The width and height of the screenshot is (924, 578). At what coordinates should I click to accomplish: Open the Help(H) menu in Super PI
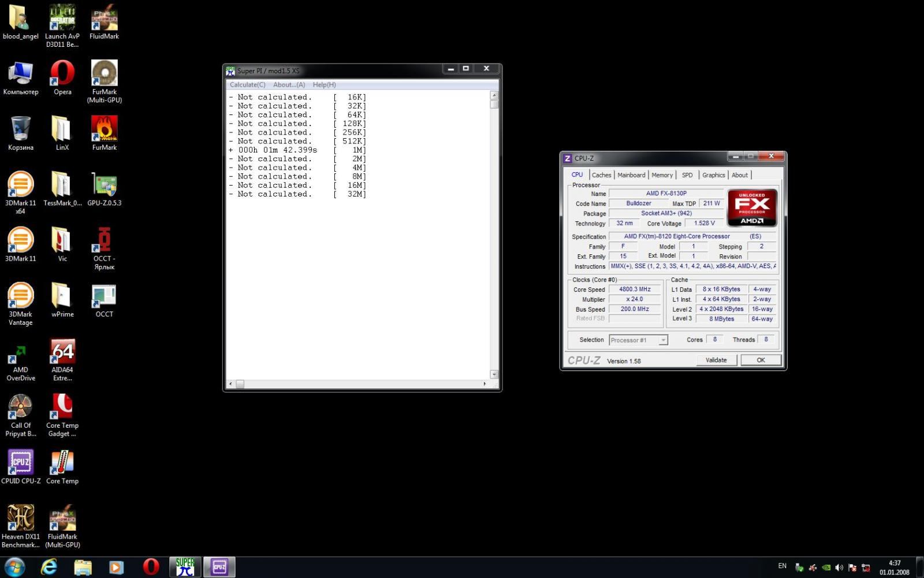(x=325, y=84)
